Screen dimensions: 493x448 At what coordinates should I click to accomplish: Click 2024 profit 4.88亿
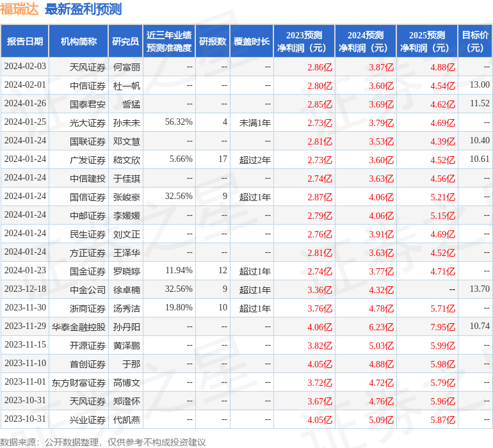point(381,364)
